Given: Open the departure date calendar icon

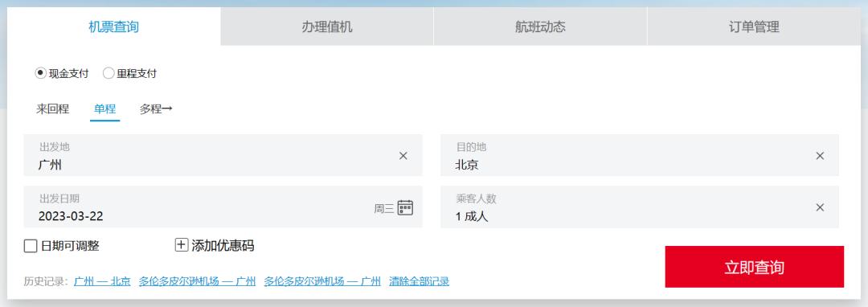Looking at the screenshot, I should [405, 208].
